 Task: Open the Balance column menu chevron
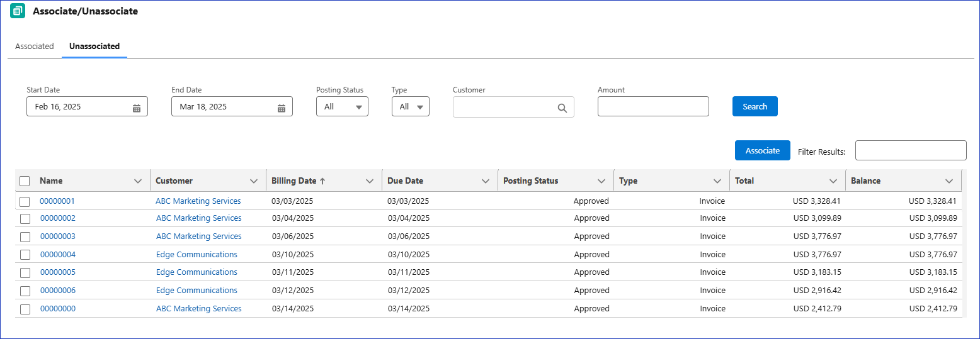(949, 181)
